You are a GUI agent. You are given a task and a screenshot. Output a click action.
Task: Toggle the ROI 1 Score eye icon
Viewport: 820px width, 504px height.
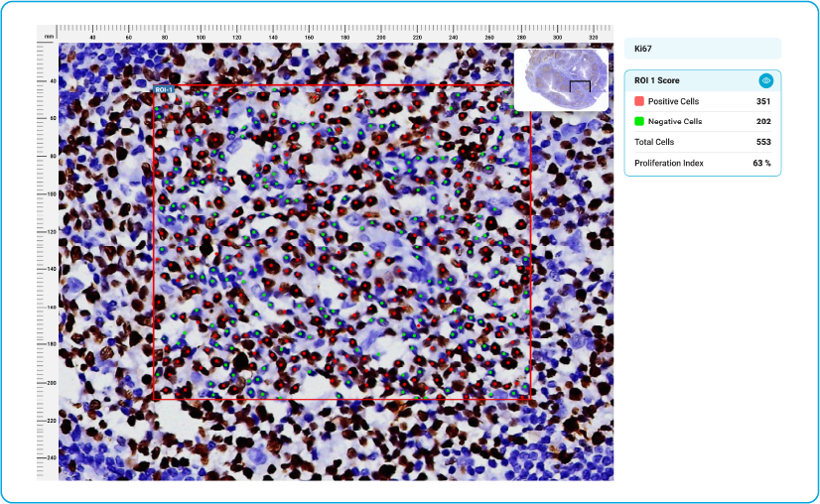pyautogui.click(x=765, y=81)
